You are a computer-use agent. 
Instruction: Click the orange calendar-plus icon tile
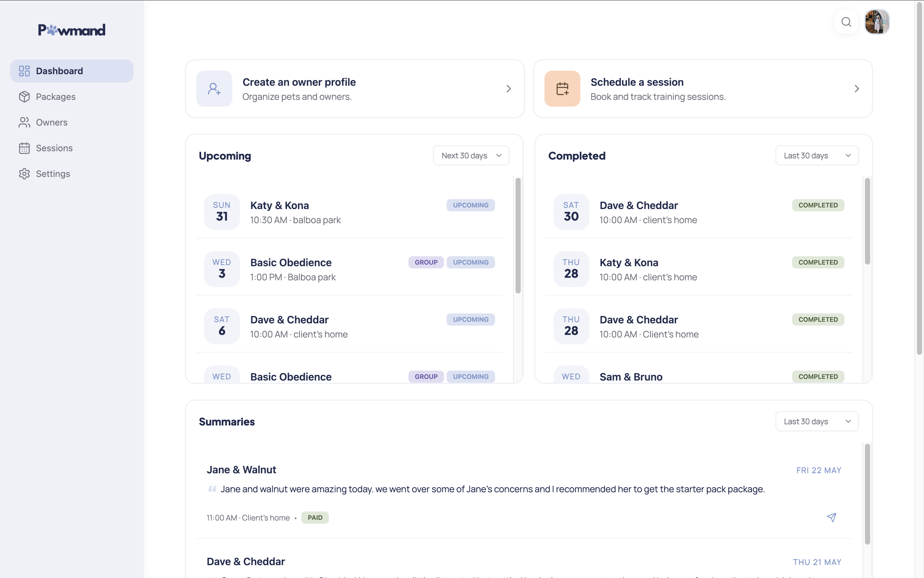[x=562, y=89]
